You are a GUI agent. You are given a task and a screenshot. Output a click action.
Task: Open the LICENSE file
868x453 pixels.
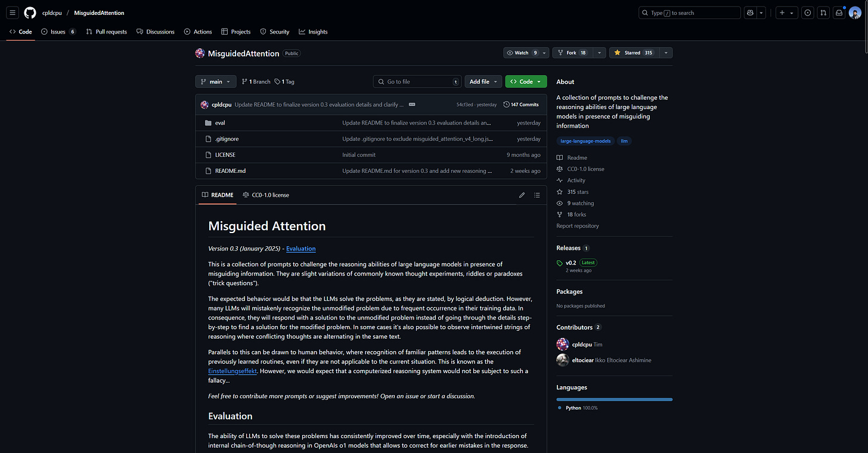[225, 155]
